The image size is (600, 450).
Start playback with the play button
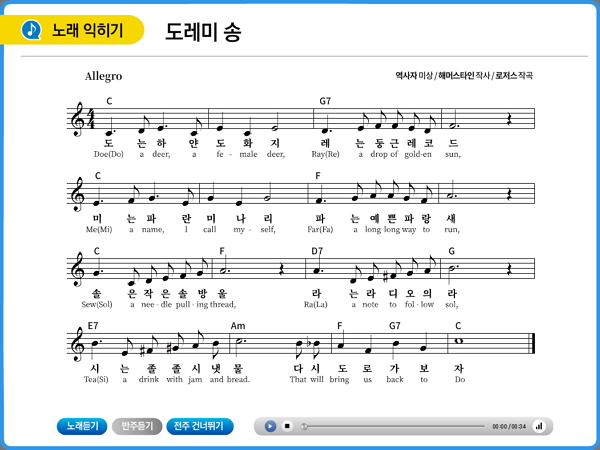270,426
